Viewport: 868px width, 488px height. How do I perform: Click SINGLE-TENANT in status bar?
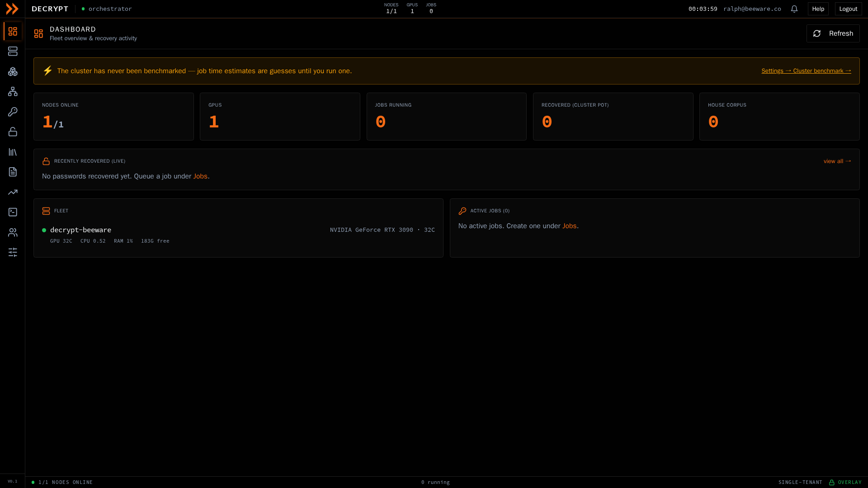(x=800, y=483)
